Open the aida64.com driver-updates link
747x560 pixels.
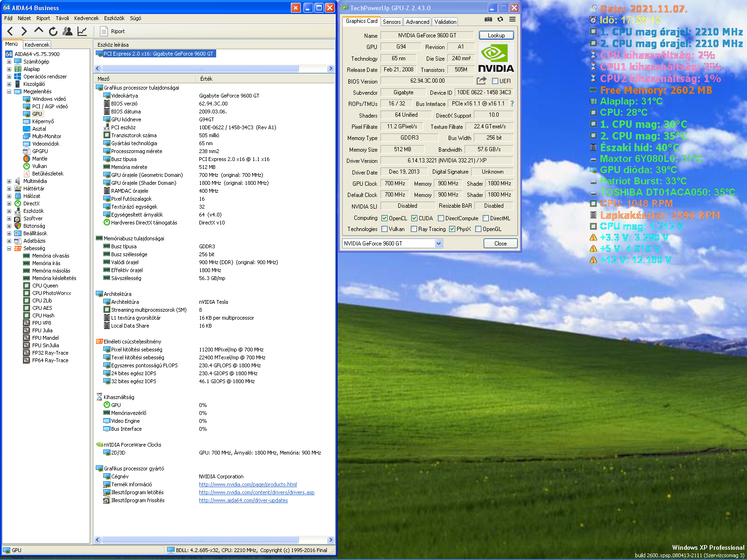point(243,500)
